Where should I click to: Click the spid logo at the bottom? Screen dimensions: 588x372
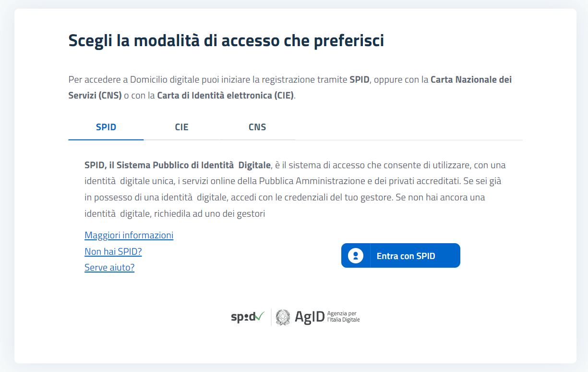(x=247, y=317)
